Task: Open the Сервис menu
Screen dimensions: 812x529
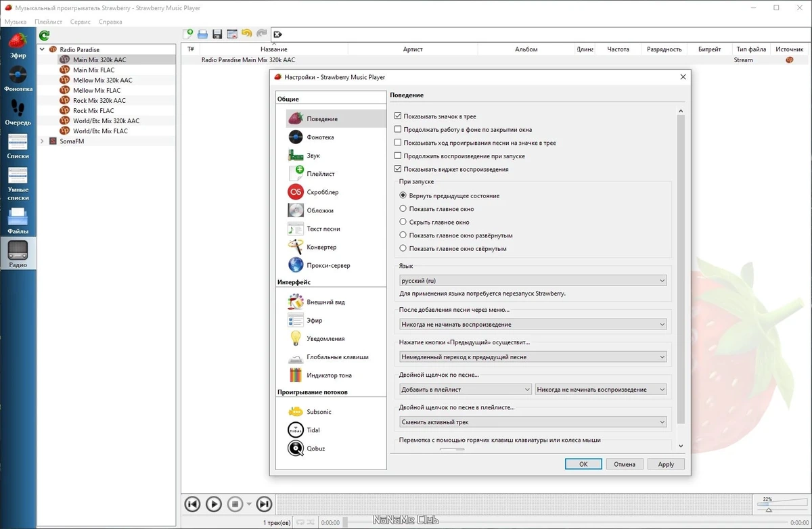Action: pos(81,22)
